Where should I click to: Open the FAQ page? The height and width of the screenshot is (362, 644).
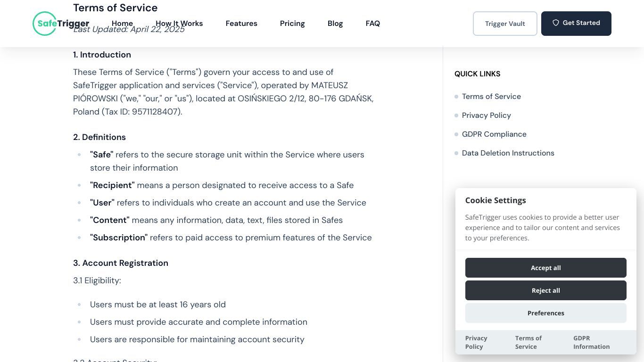[x=373, y=24]
